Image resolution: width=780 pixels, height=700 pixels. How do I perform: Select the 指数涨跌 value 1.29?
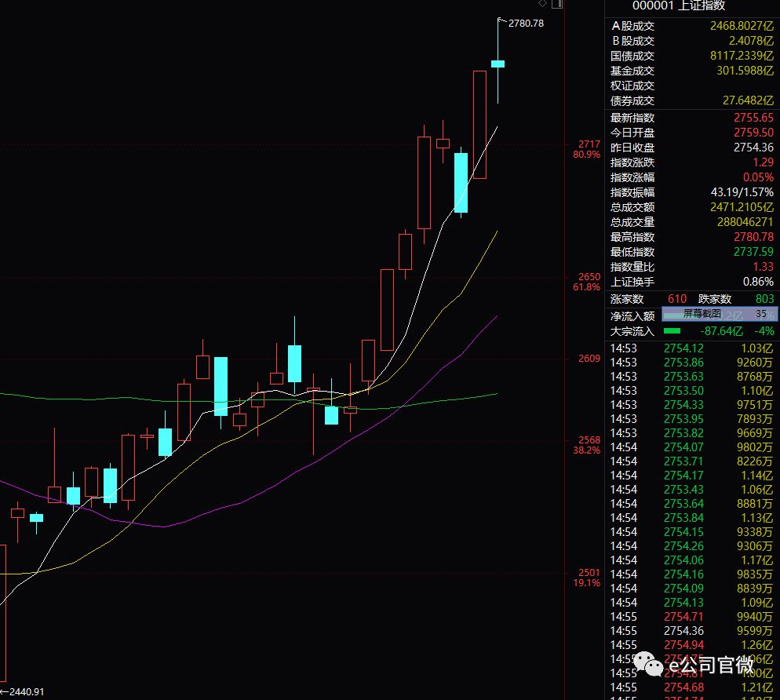pyautogui.click(x=763, y=162)
